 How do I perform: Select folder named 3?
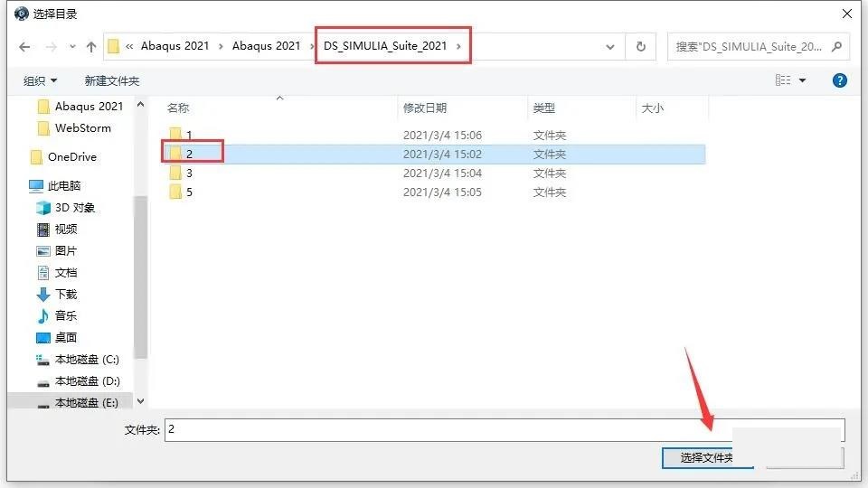181,174
